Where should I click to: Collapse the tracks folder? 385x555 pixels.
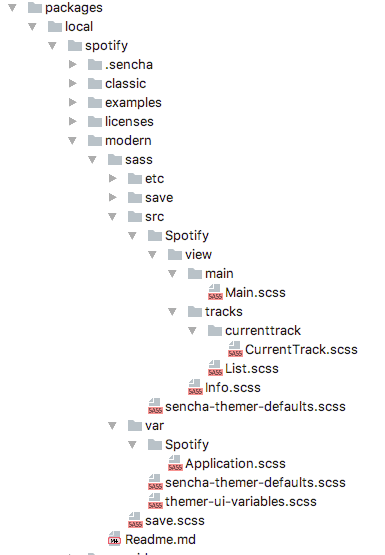[x=172, y=311]
